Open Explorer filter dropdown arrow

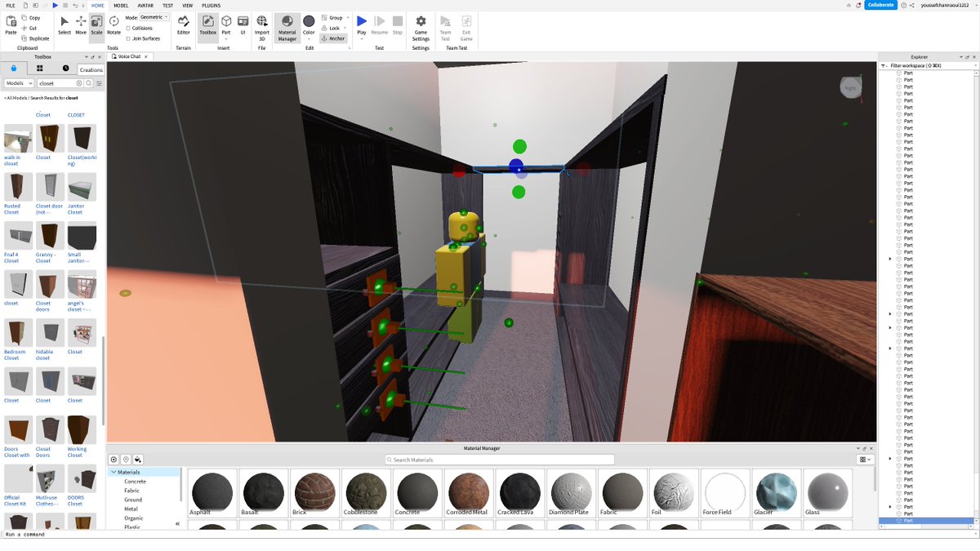[x=884, y=65]
